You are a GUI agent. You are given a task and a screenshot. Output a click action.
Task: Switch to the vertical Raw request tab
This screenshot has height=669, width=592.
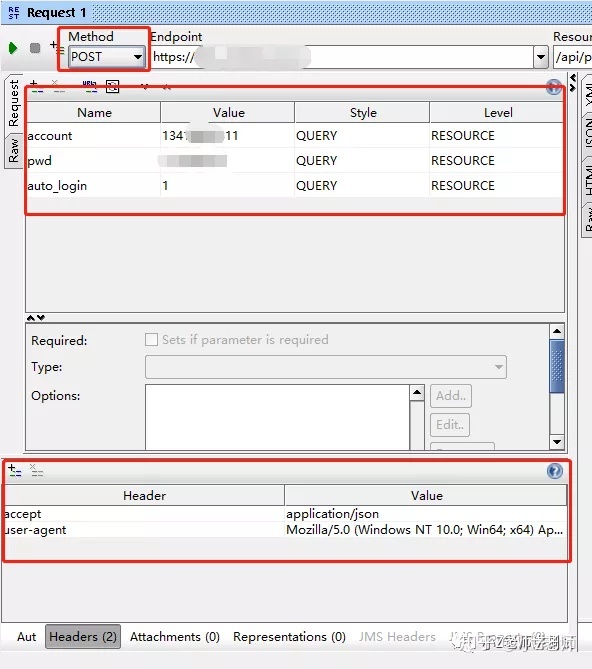(14, 151)
